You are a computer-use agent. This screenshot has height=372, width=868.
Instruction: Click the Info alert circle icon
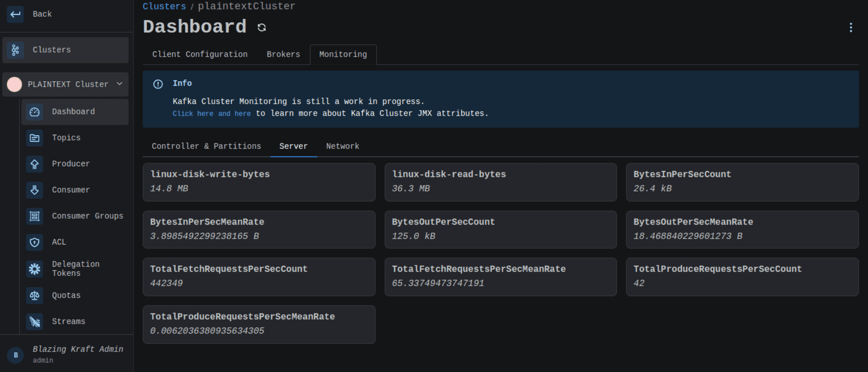click(158, 84)
